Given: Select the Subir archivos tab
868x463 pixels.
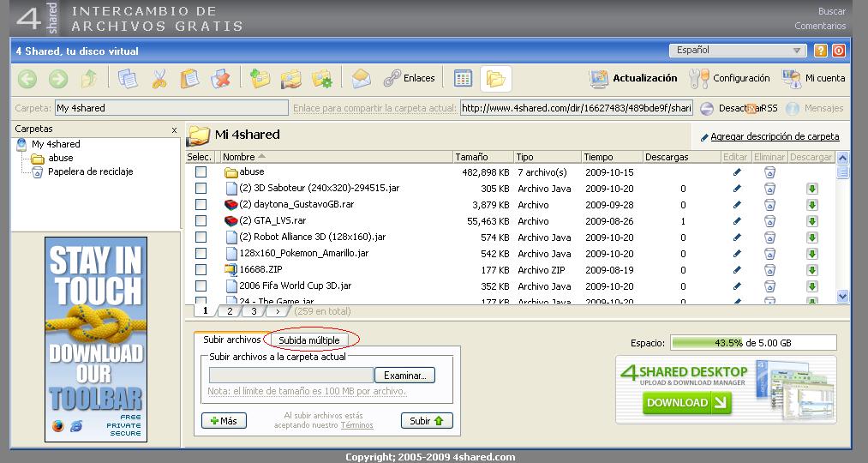Looking at the screenshot, I should coord(232,340).
